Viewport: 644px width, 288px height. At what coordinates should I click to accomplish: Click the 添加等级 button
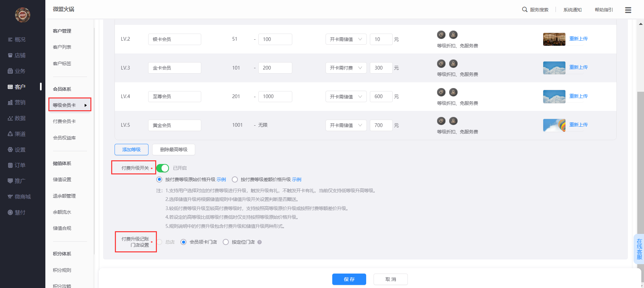pyautogui.click(x=131, y=150)
